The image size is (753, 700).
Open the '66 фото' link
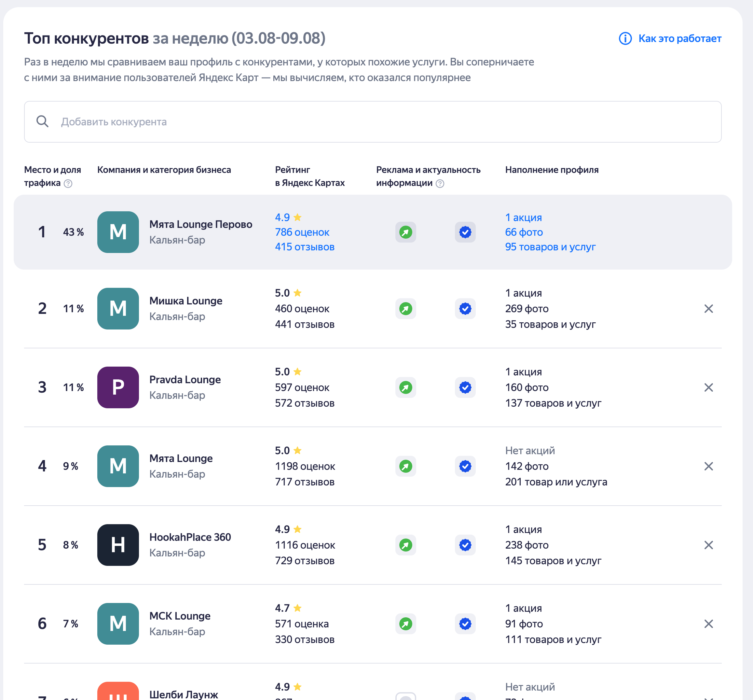click(524, 232)
